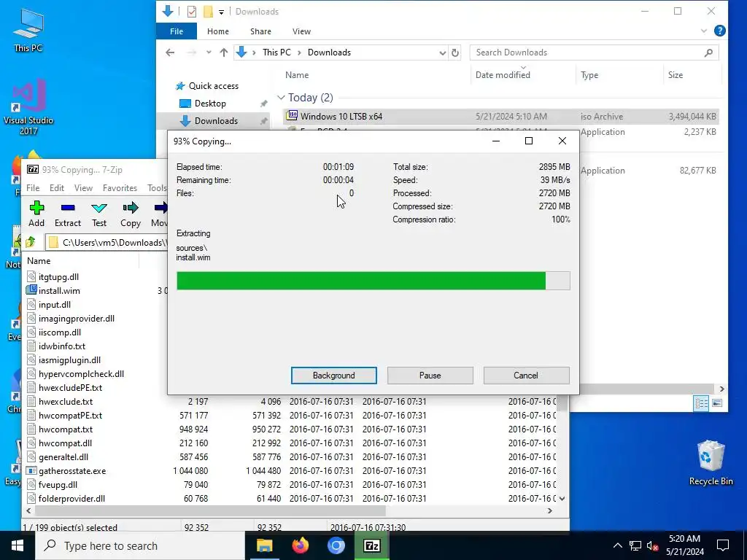Viewport: 747px width, 560px height.
Task: Refresh the Downloads folder view
Action: click(x=455, y=52)
